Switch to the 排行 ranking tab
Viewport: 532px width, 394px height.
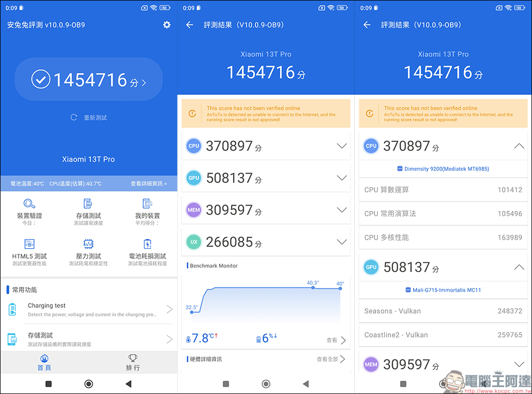coord(132,363)
